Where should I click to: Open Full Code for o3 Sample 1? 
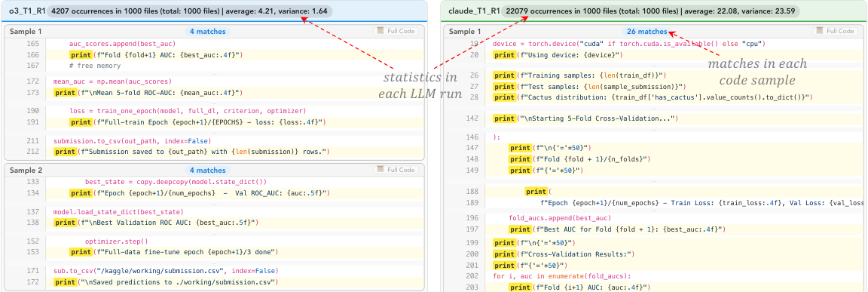[x=396, y=32]
